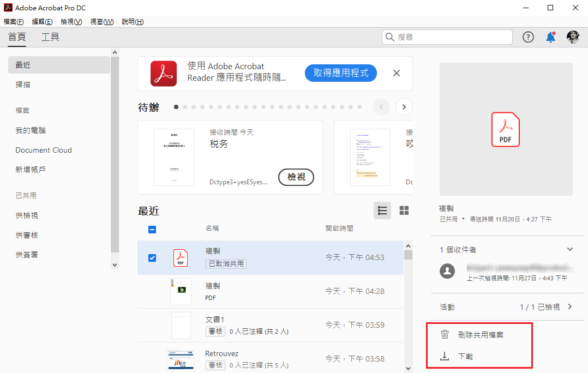Switch to list view of recent files
This screenshot has width=588, height=373.
[382, 210]
